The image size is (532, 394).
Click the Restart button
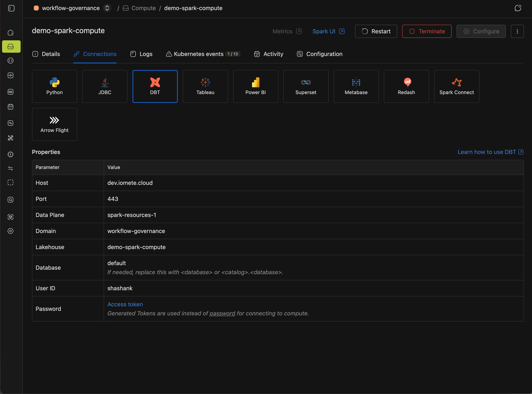click(x=376, y=31)
